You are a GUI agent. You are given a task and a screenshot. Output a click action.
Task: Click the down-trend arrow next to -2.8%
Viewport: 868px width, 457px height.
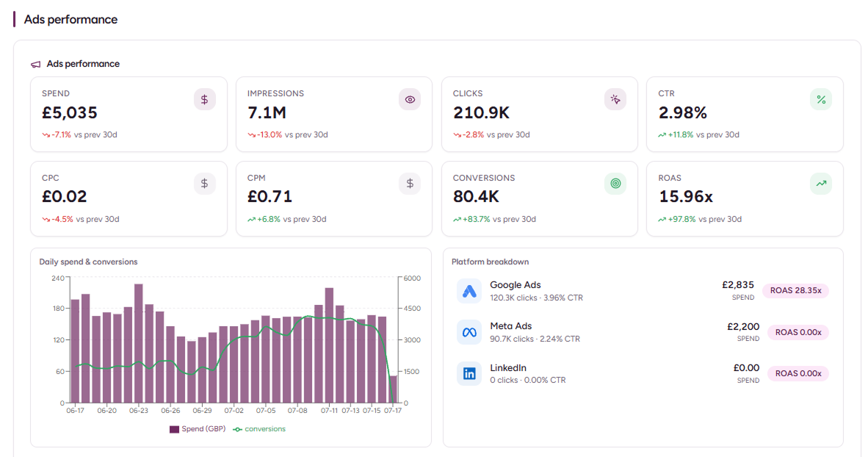[457, 134]
